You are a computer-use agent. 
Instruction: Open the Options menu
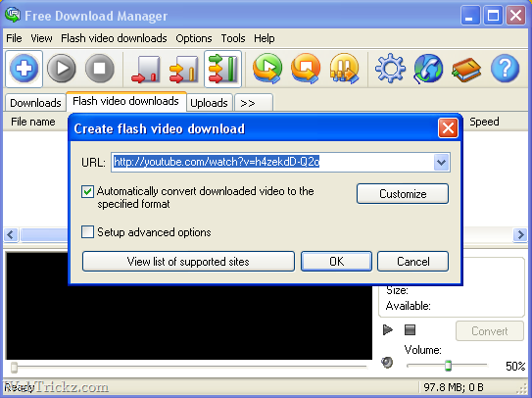coord(194,38)
